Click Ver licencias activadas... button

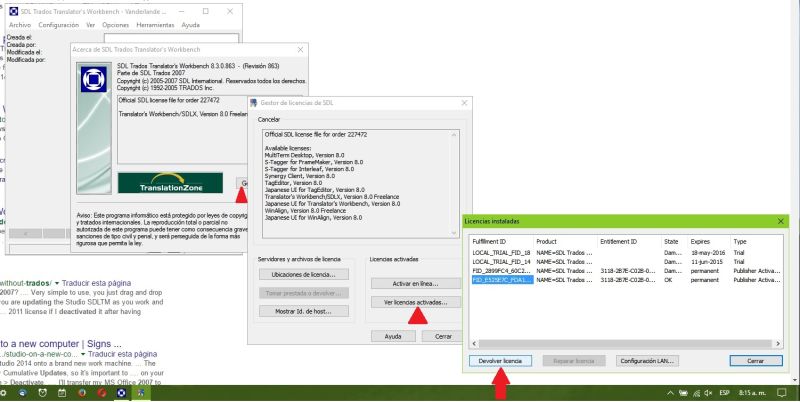[x=415, y=303]
